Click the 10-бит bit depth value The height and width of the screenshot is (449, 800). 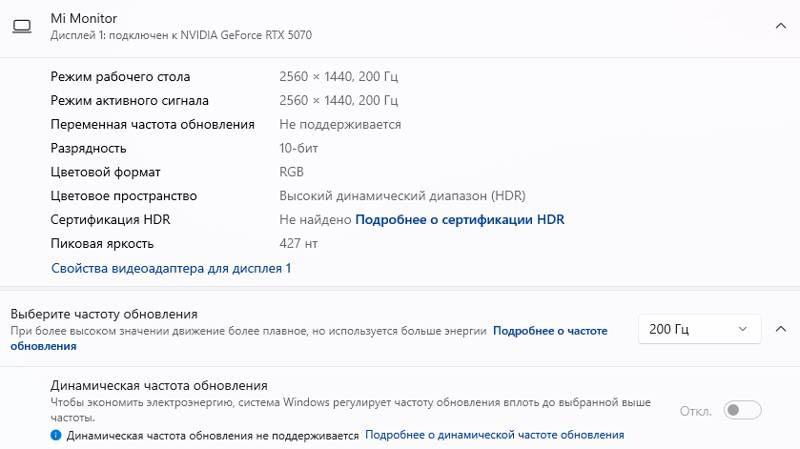(x=298, y=148)
